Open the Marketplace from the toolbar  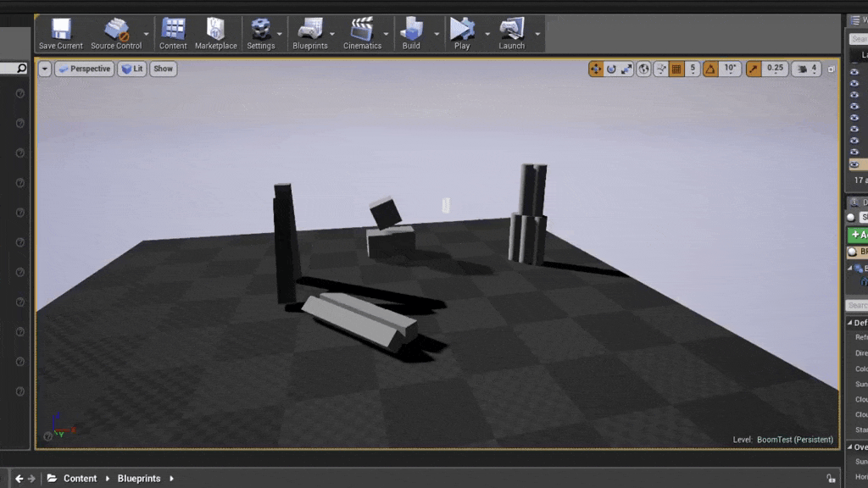(x=215, y=31)
